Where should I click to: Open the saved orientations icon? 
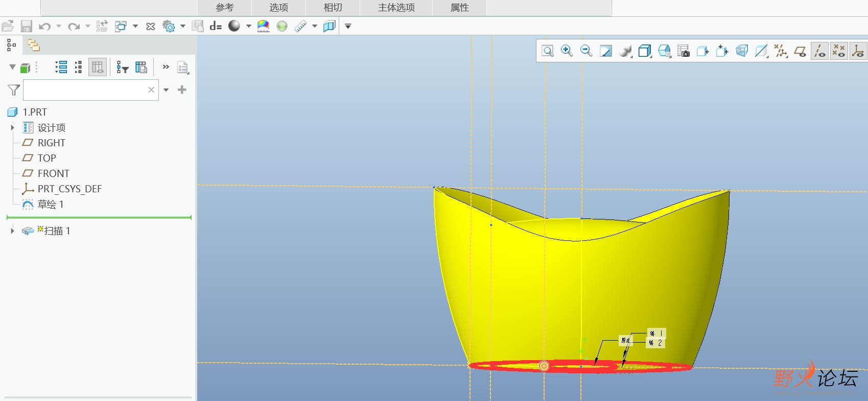[x=664, y=51]
